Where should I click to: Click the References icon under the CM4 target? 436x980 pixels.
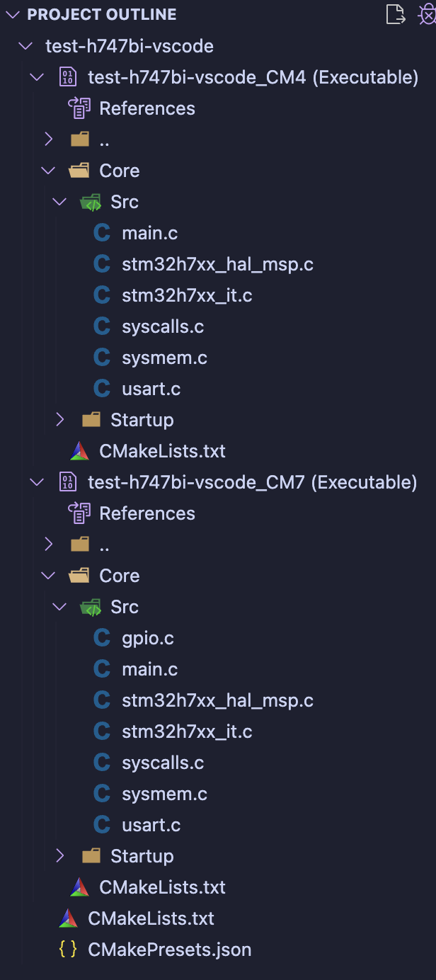79,108
